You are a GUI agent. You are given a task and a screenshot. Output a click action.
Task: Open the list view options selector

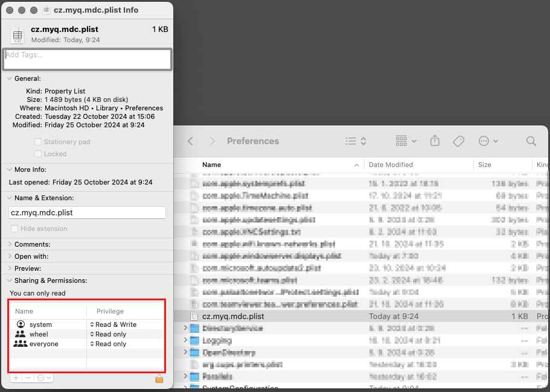[356, 141]
